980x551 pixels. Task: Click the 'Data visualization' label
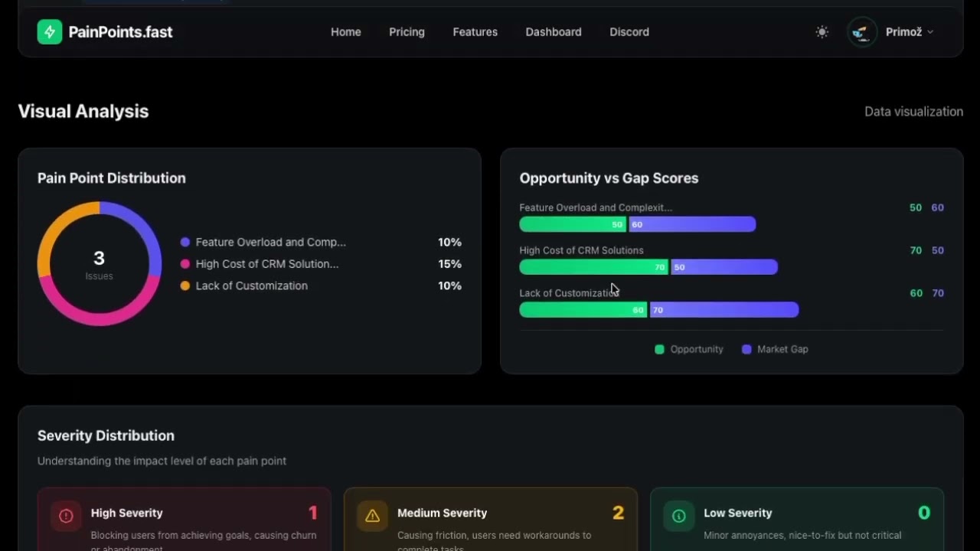coord(914,112)
